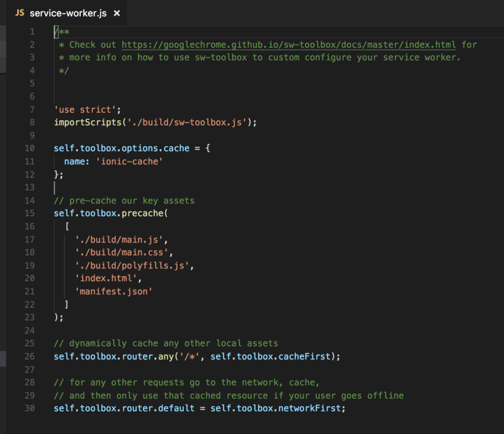Click the './build/polyfills.js' entry
This screenshot has width=504, height=434.
click(x=132, y=266)
